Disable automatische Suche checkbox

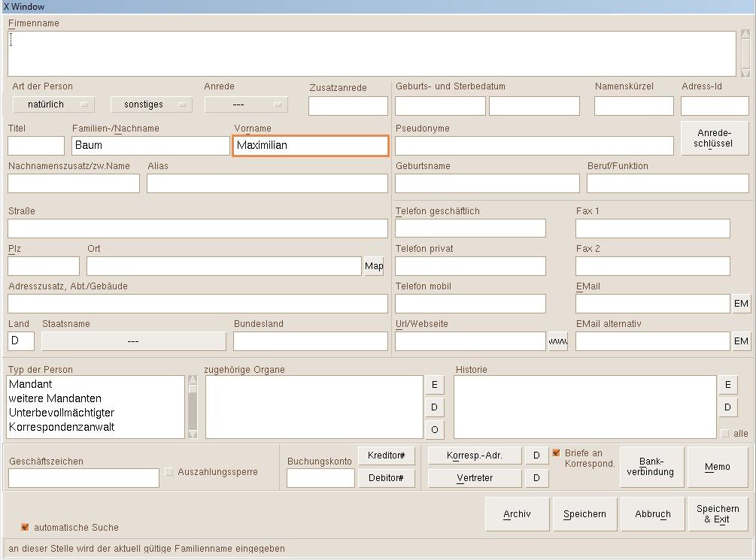tap(25, 527)
